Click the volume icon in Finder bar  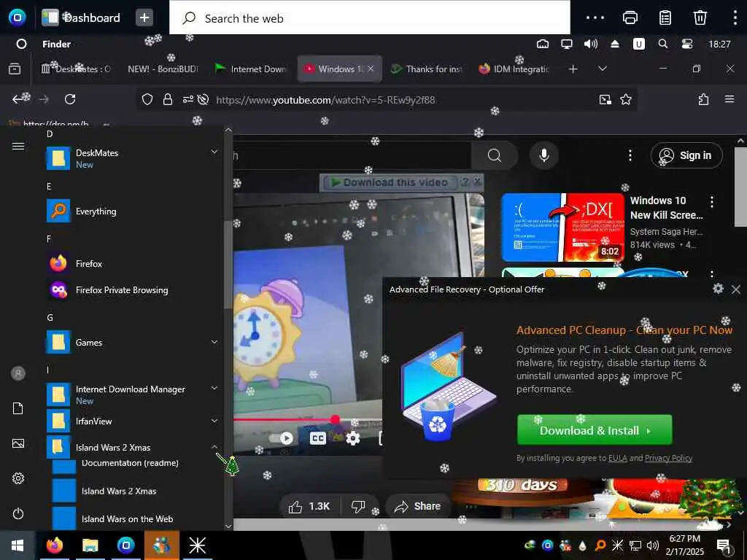click(590, 44)
